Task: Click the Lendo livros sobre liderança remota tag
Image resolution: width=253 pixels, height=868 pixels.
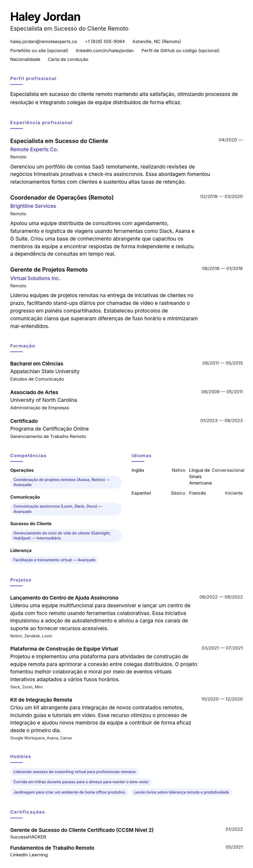Action: pos(181,792)
